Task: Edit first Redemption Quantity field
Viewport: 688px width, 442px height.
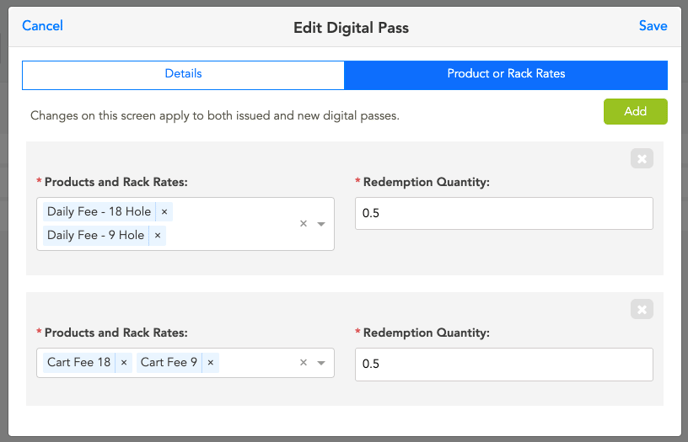Action: coord(503,213)
